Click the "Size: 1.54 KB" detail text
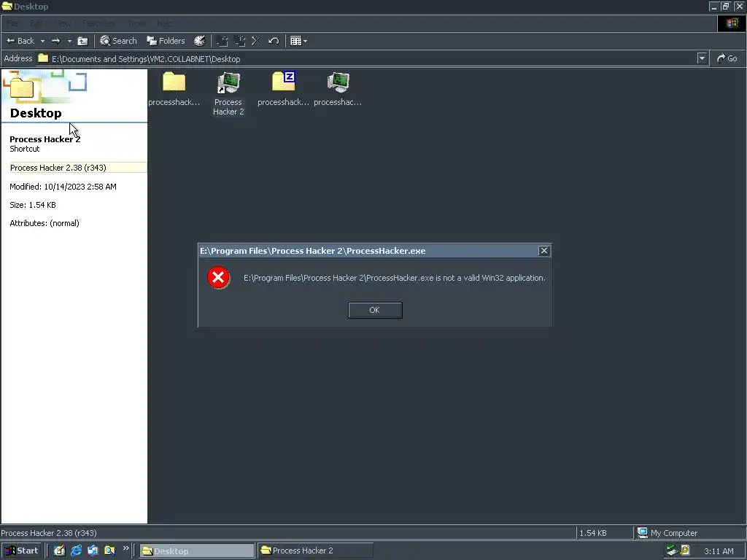Screen dimensions: 747x560 [x=33, y=205]
